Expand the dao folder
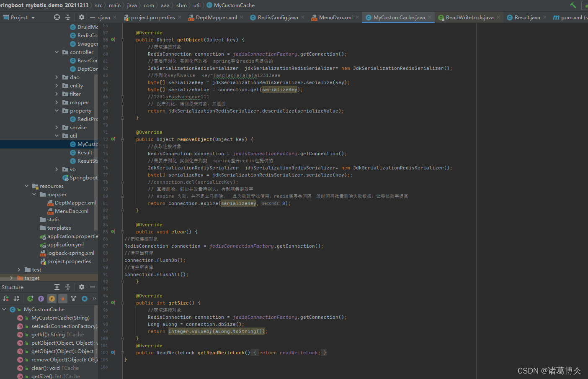The height and width of the screenshot is (379, 588). pyautogui.click(x=57, y=77)
